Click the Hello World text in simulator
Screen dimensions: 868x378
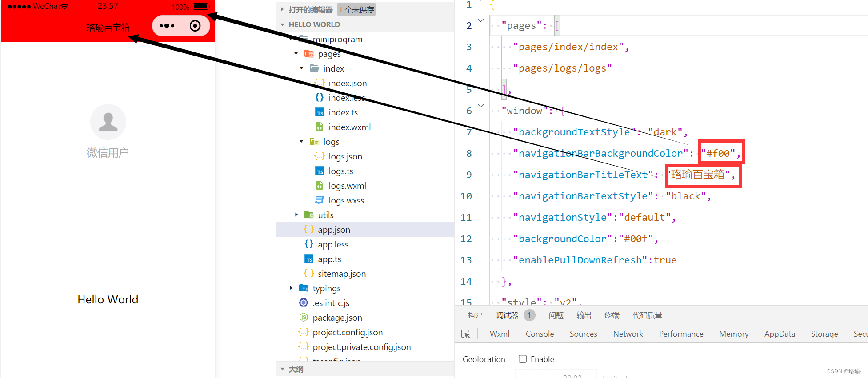coord(108,299)
